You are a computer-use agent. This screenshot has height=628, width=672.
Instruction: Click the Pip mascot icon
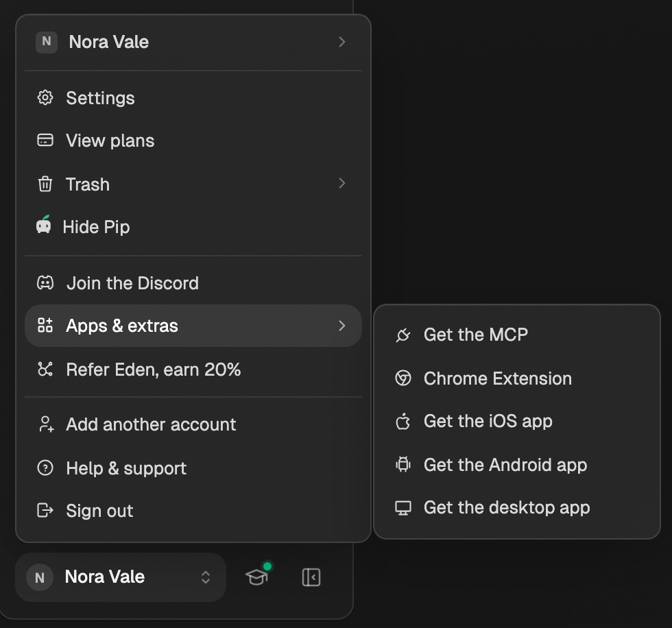(x=43, y=224)
